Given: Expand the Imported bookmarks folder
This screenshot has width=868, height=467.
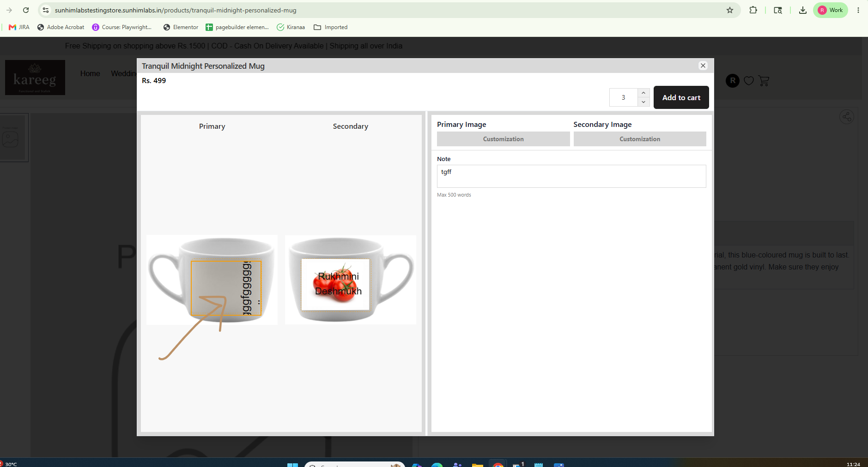Looking at the screenshot, I should point(330,27).
